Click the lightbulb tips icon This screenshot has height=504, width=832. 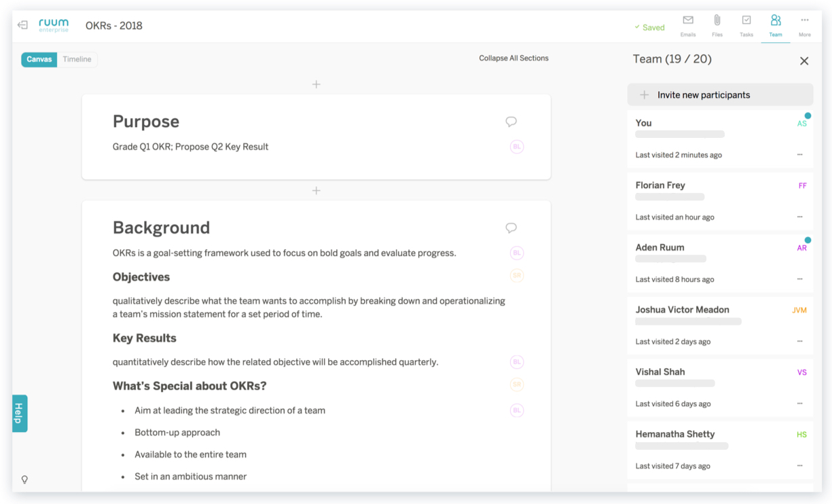click(24, 480)
